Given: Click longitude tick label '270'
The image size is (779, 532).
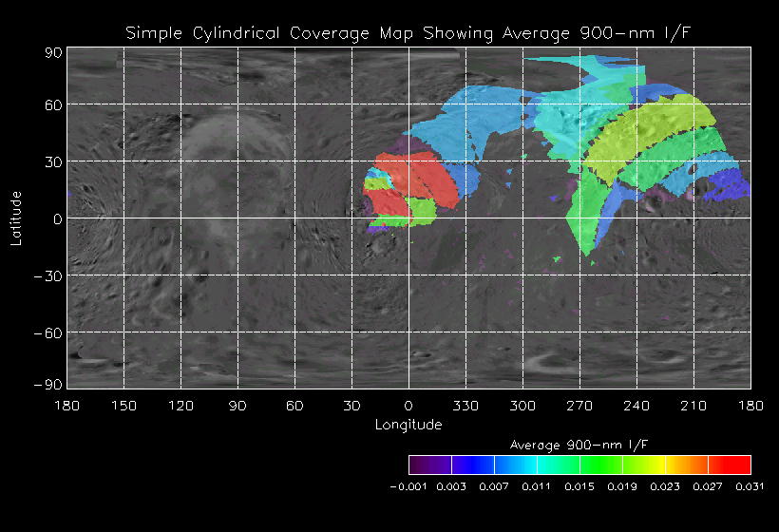Looking at the screenshot, I should [x=579, y=406].
